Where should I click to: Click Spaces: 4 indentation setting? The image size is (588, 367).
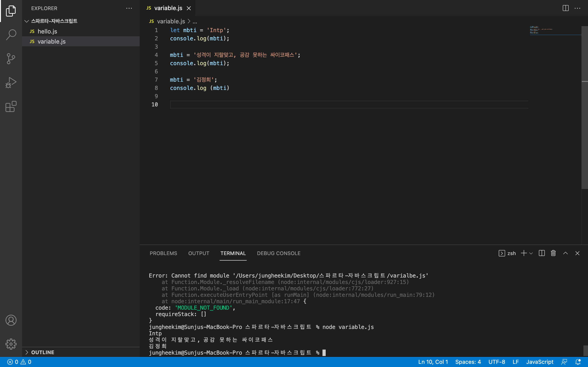(x=468, y=362)
